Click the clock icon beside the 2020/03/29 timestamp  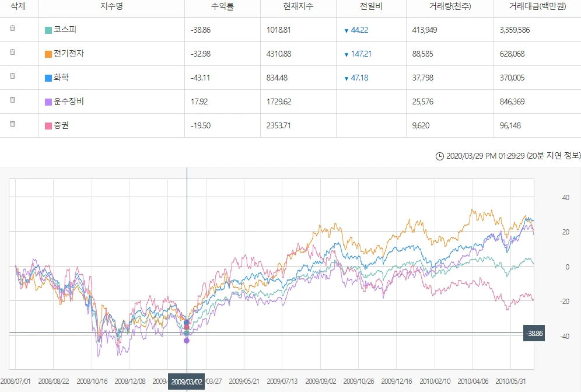(439, 156)
